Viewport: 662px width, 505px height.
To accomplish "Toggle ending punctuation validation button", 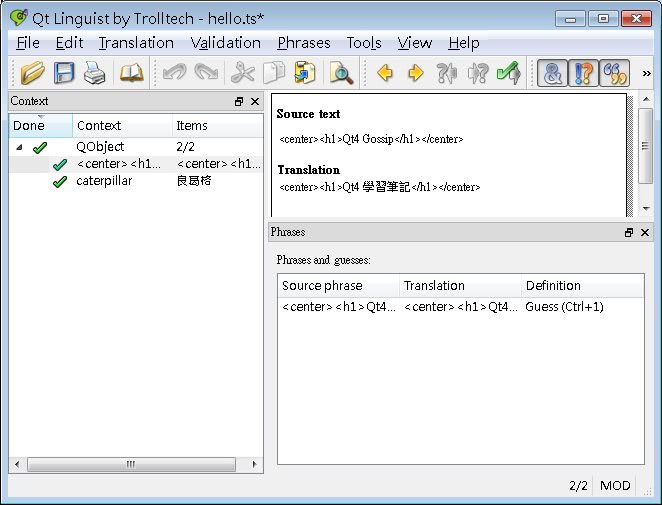I will coord(583,73).
